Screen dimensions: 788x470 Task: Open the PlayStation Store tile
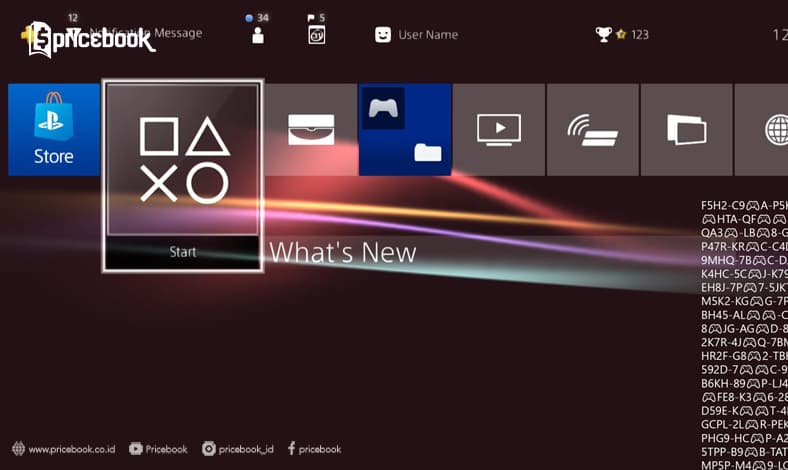click(54, 130)
